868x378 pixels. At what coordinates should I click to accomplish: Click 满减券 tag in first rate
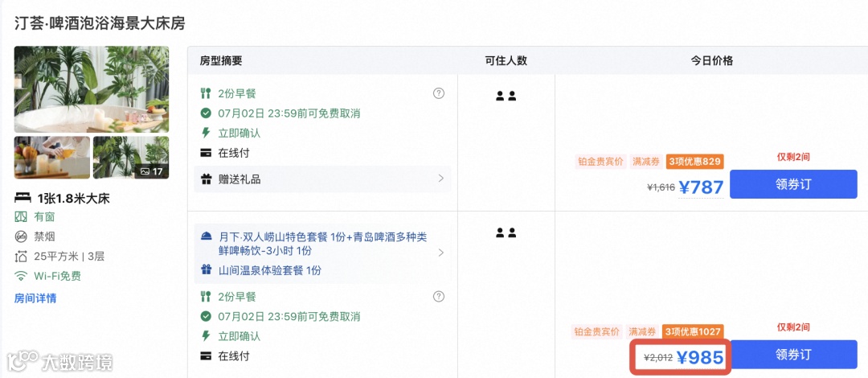tap(645, 162)
